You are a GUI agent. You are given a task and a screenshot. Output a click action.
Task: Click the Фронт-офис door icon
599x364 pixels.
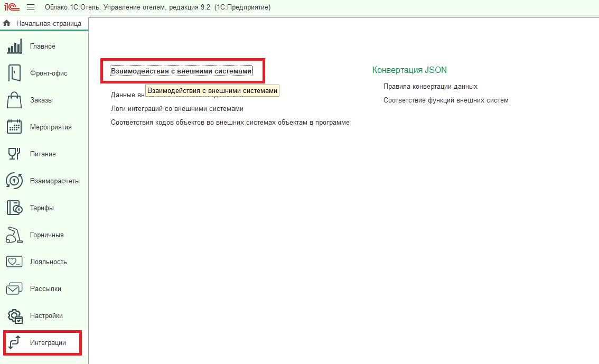(x=14, y=73)
